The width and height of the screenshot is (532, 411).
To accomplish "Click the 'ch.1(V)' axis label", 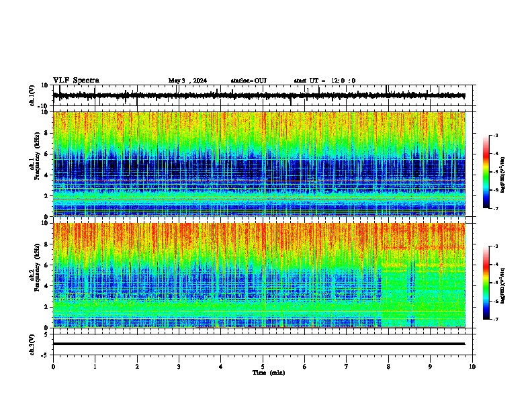I will [x=32, y=95].
